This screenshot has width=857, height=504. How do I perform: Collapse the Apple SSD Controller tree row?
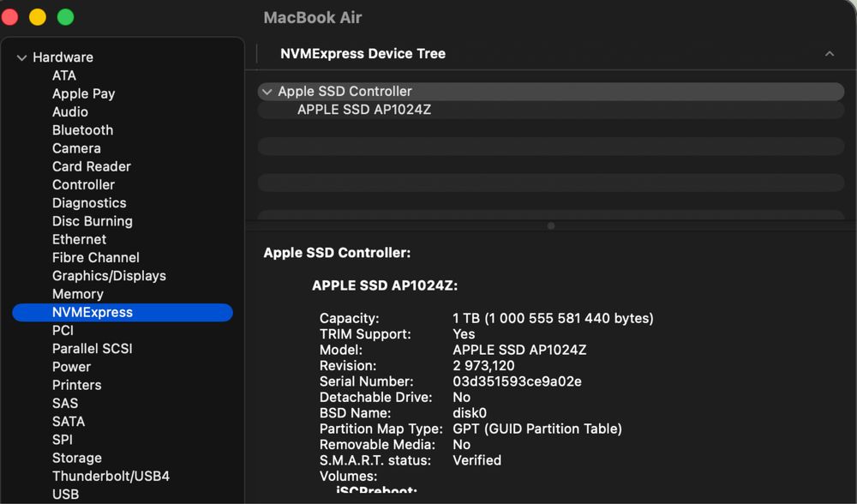267,92
